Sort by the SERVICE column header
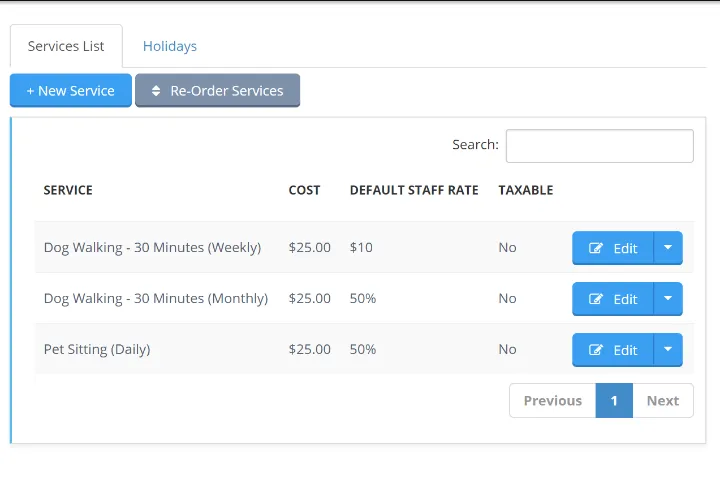This screenshot has height=479, width=720. (x=68, y=190)
